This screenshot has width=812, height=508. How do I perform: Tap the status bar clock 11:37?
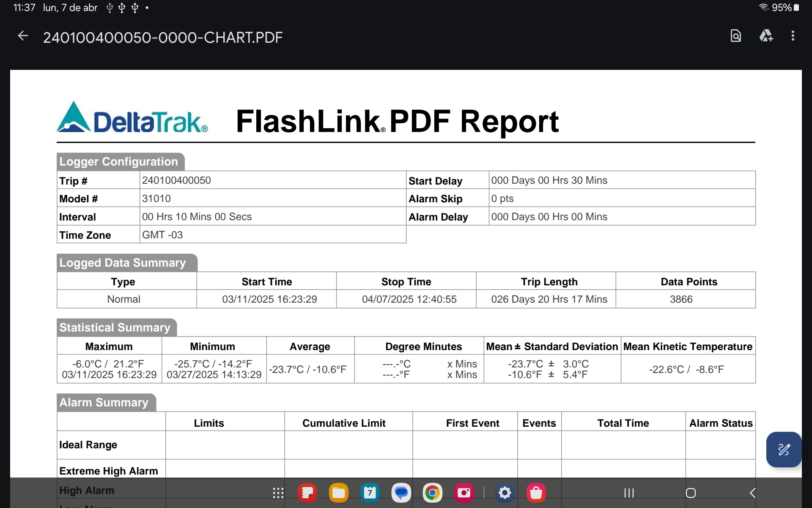[x=25, y=8]
